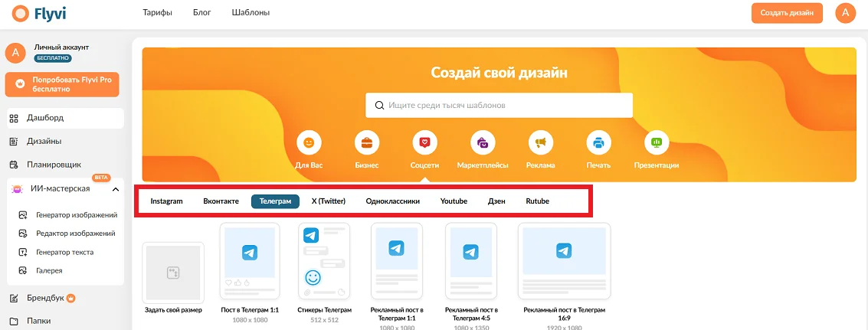Choose the Задать свой размер thumbnail
868x330 pixels.
click(173, 273)
